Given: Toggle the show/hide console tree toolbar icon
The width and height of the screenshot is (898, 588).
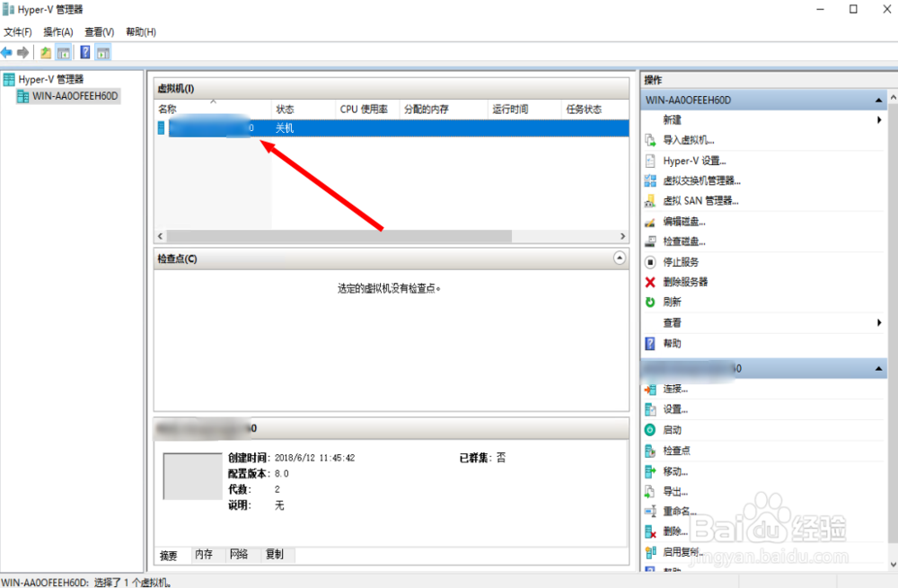Looking at the screenshot, I should point(64,53).
